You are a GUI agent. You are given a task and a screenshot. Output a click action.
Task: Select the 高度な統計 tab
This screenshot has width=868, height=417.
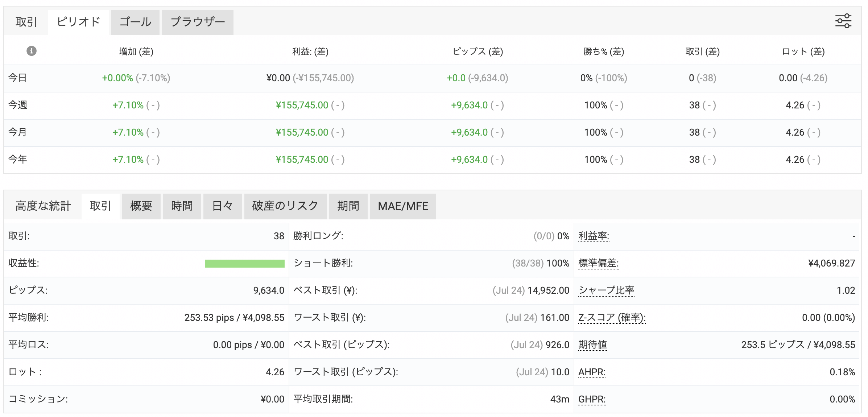coord(43,206)
